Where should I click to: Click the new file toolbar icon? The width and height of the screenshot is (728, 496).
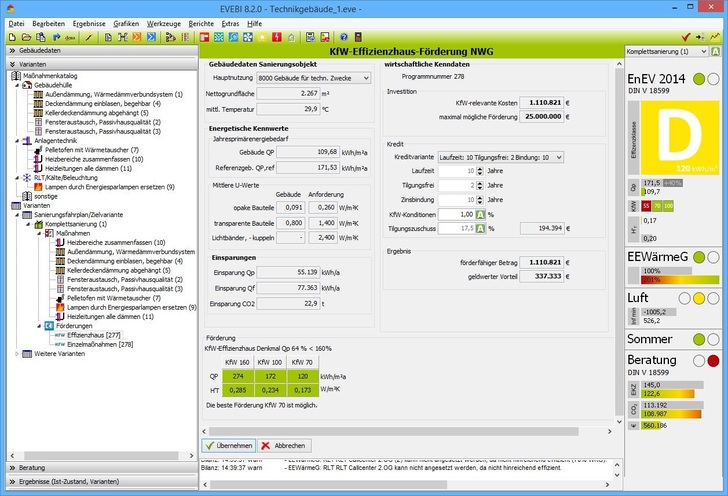click(9, 36)
